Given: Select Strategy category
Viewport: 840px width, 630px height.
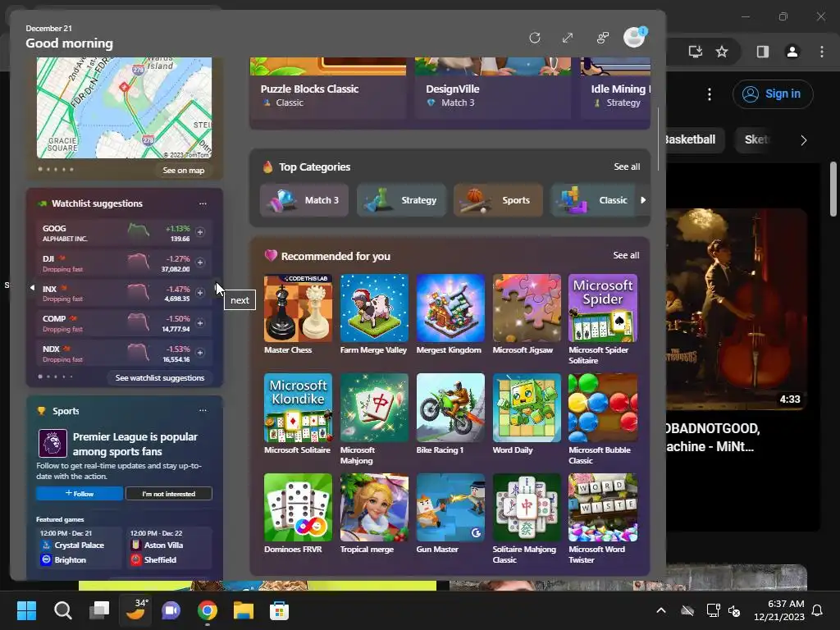Looking at the screenshot, I should point(401,200).
